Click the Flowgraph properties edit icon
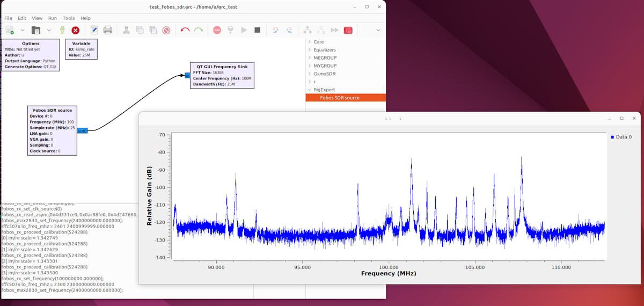The width and height of the screenshot is (644, 306). coord(94,30)
